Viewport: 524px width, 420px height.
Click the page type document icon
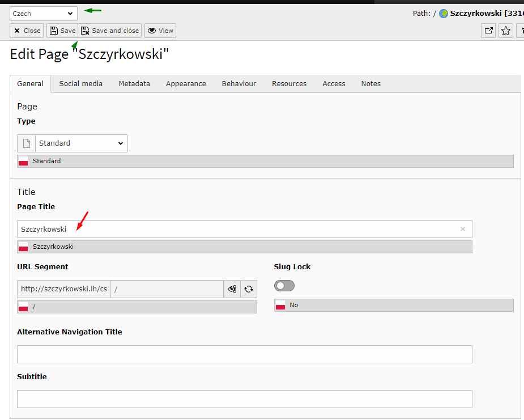26,143
